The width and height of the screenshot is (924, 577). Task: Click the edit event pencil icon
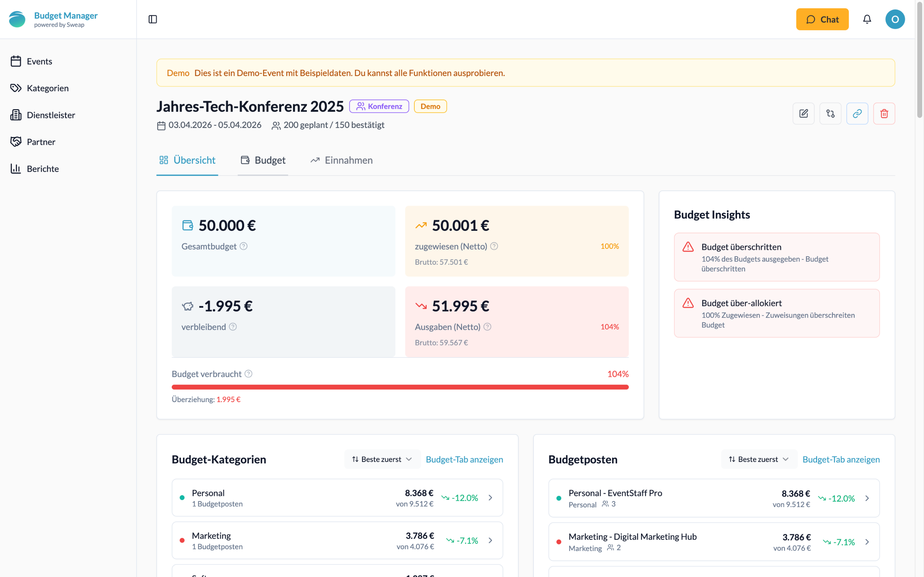[803, 113]
